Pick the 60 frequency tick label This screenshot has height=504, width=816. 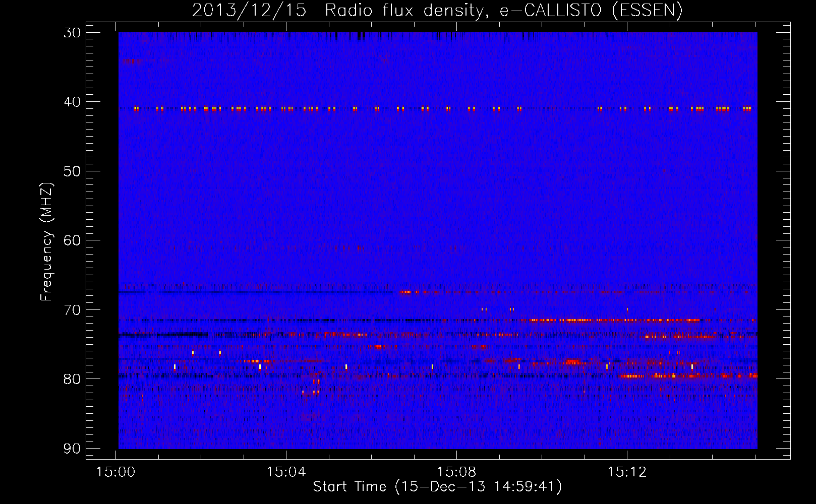click(72, 240)
